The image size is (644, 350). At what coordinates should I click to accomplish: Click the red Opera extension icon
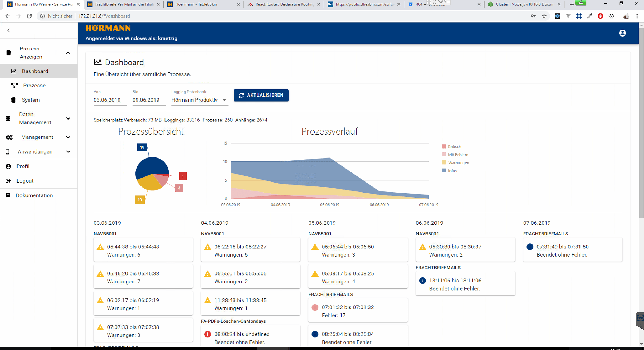pyautogui.click(x=600, y=16)
